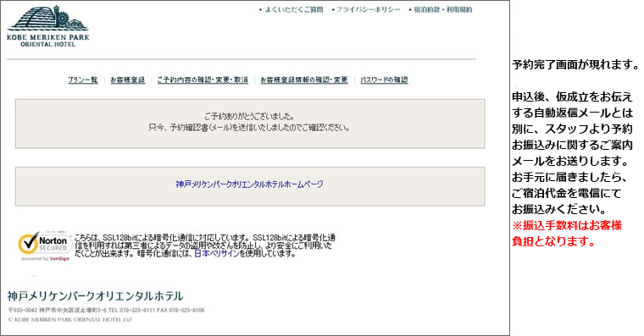Click the copyright KOBE MERIKEN PARK ORIENTAL HOTEL text
Screen dimensions: 644x336
point(69,320)
